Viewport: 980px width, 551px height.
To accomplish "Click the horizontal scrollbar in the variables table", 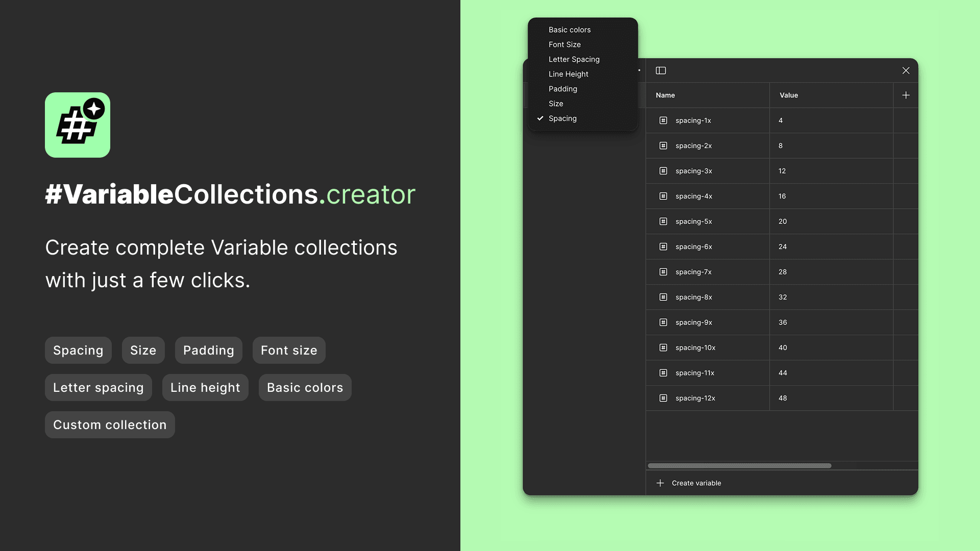I will click(739, 466).
